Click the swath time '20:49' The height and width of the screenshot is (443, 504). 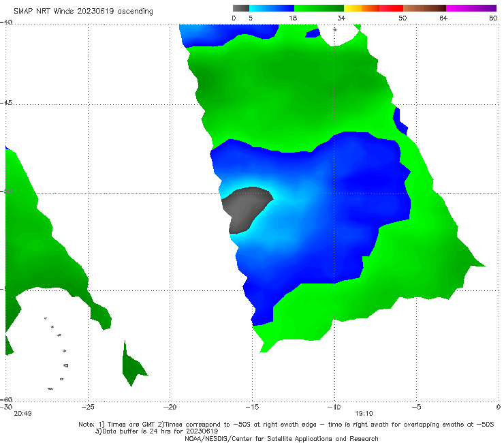click(x=23, y=414)
